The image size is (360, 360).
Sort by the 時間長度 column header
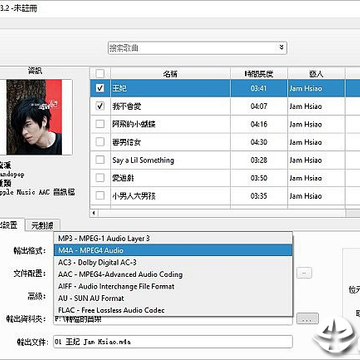pos(259,74)
